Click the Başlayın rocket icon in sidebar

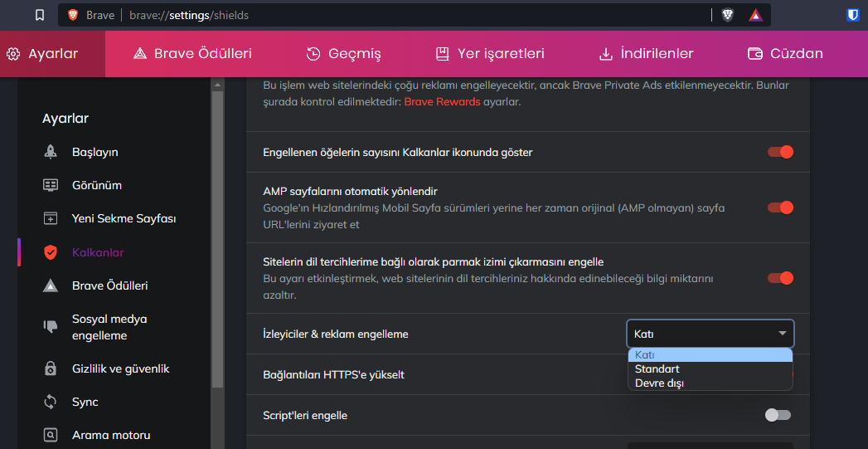[x=51, y=152]
